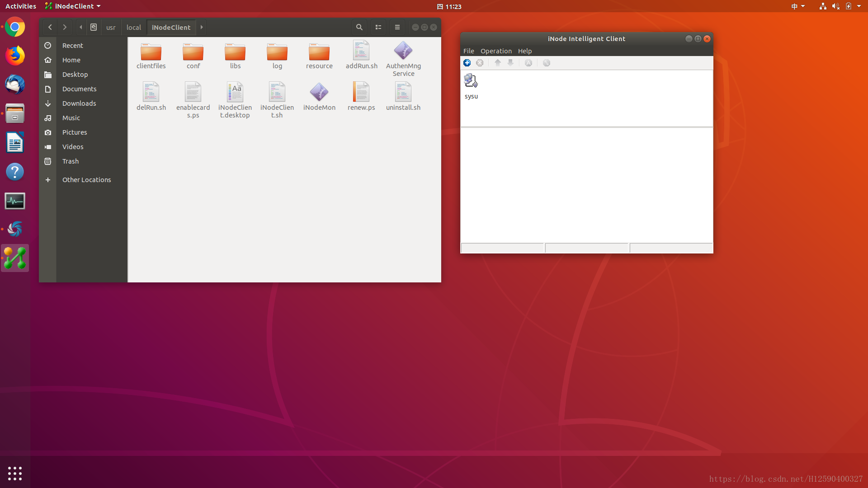This screenshot has height=488, width=868.
Task: Open Home in sidebar
Action: tap(83, 60)
